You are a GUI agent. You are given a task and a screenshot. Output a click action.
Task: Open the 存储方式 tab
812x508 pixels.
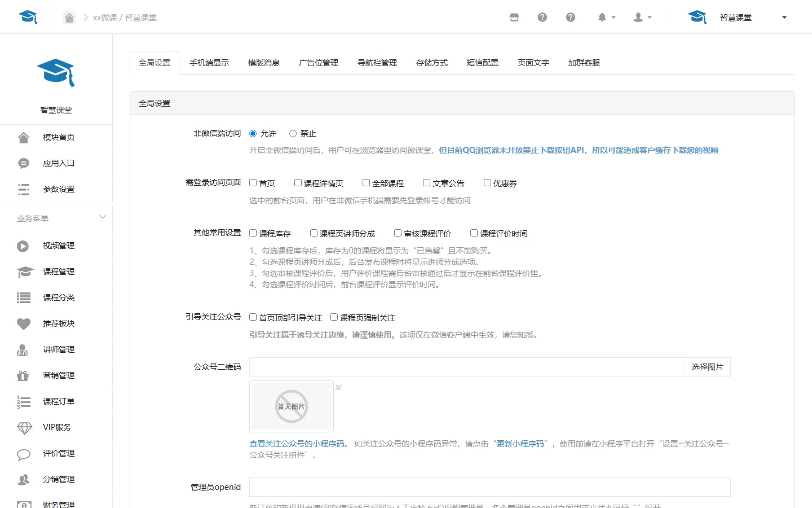pos(432,63)
